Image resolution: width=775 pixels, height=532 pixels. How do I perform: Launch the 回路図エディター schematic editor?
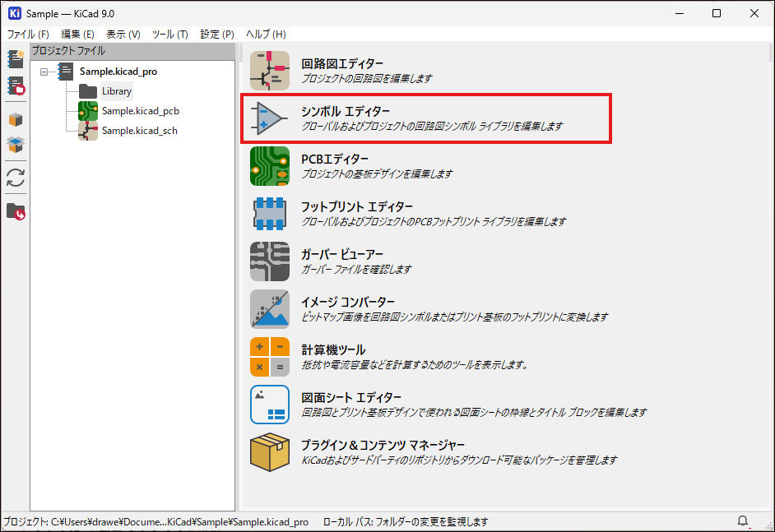270,71
